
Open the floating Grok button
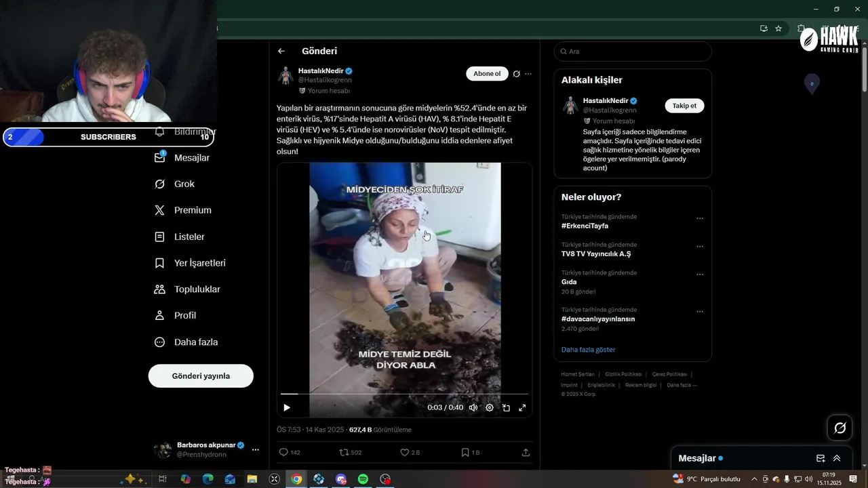point(840,428)
